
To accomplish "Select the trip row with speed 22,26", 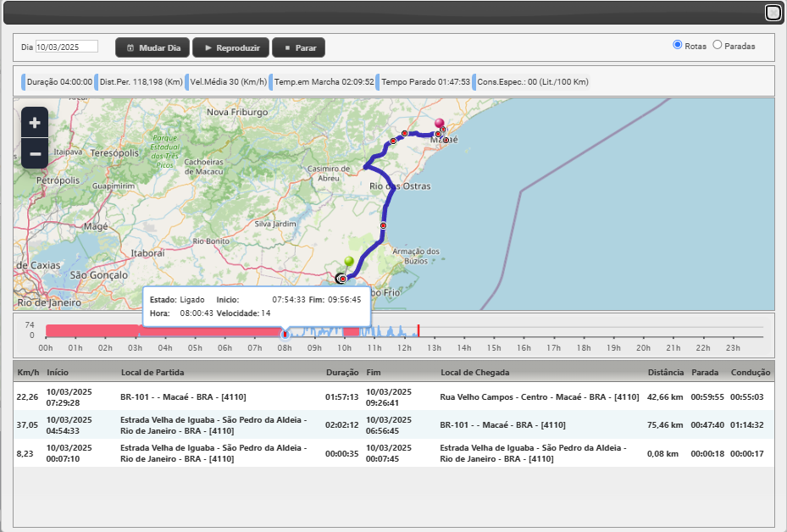I will [393, 397].
